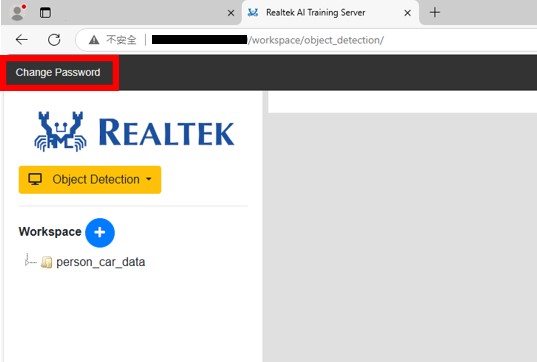
Task: Select the person_car_data workspace
Action: click(101, 262)
